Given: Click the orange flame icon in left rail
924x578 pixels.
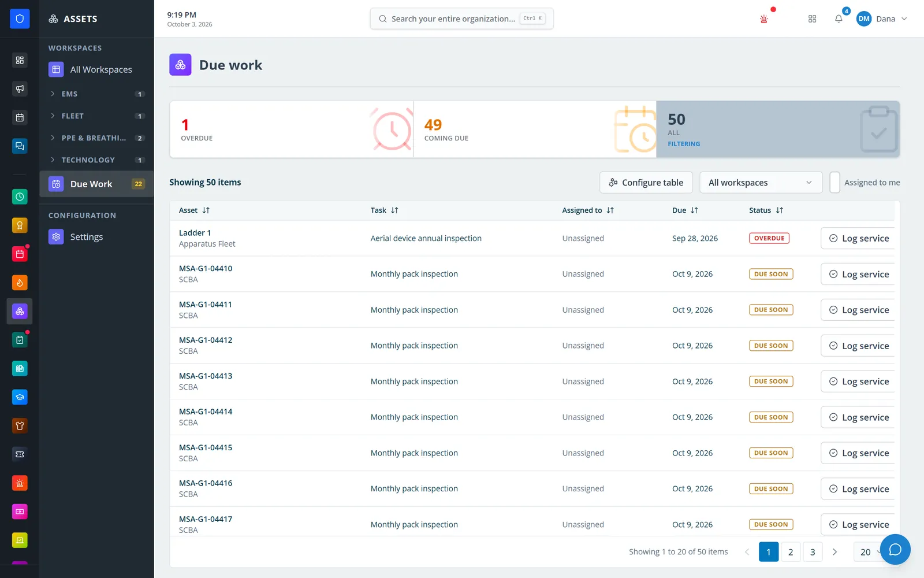Looking at the screenshot, I should click(x=20, y=283).
